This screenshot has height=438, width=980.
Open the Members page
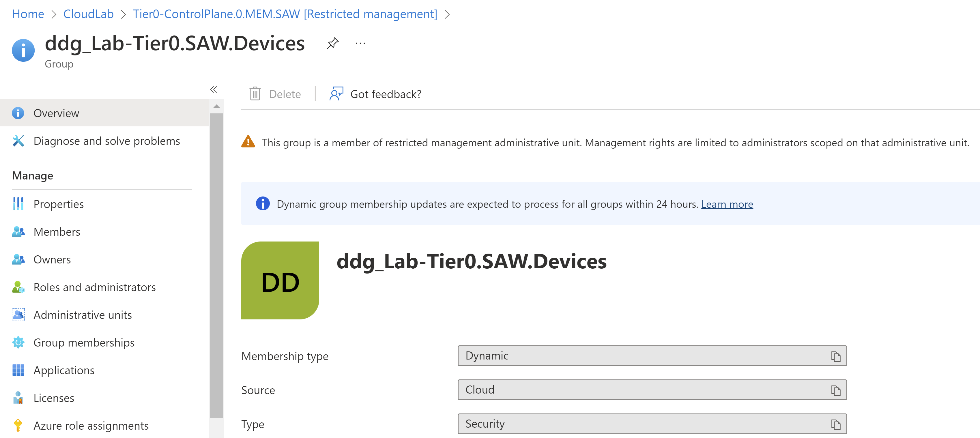tap(57, 232)
